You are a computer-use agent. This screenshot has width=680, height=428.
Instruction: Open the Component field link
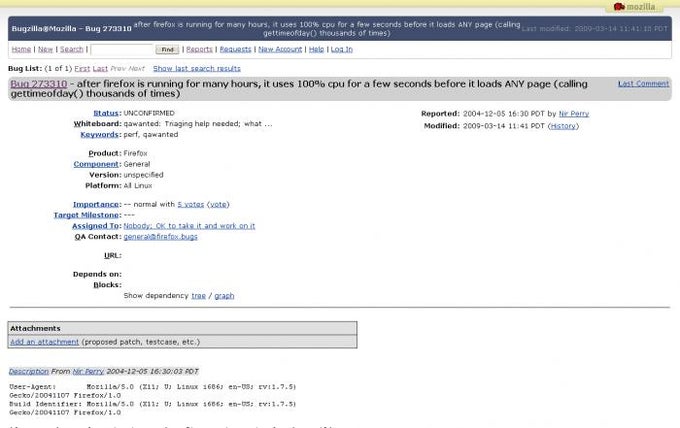coord(96,164)
